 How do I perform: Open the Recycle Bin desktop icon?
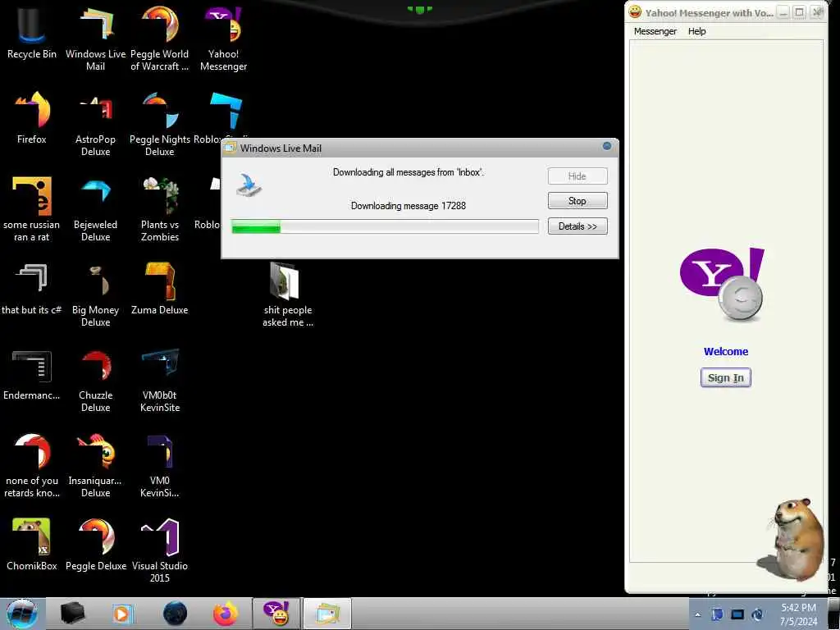tap(32, 33)
